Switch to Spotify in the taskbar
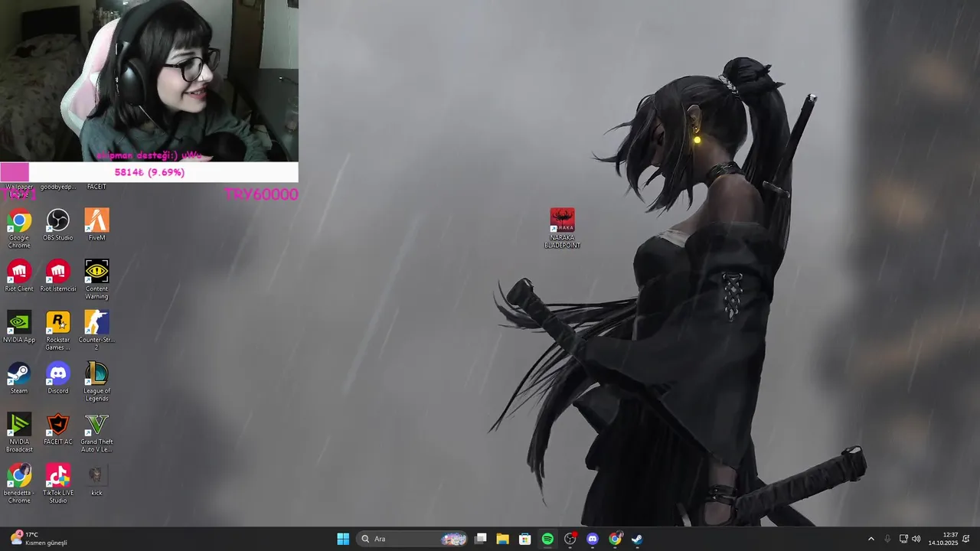This screenshot has width=980, height=551. (547, 539)
